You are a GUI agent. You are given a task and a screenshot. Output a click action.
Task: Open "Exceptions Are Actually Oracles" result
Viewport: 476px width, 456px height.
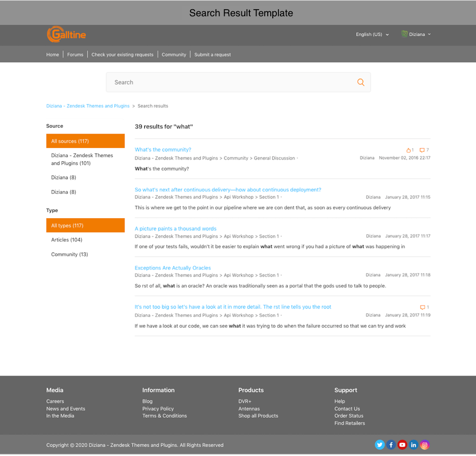(x=173, y=268)
